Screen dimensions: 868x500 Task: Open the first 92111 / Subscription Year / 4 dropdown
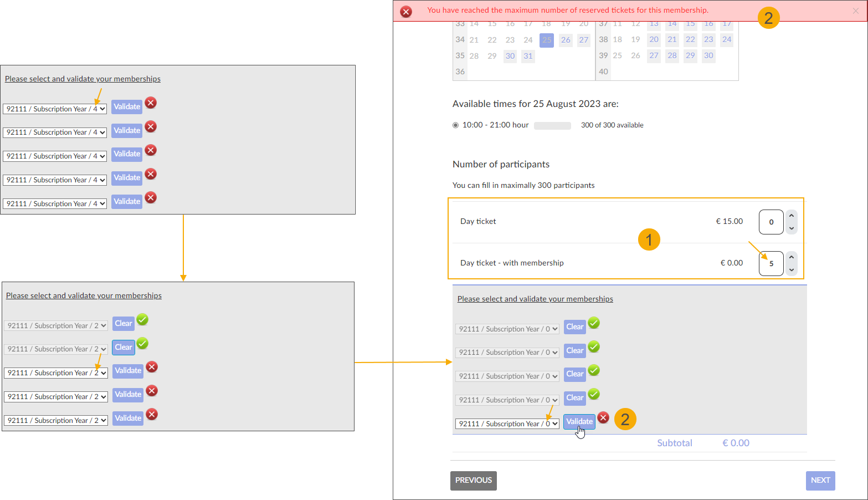(54, 109)
